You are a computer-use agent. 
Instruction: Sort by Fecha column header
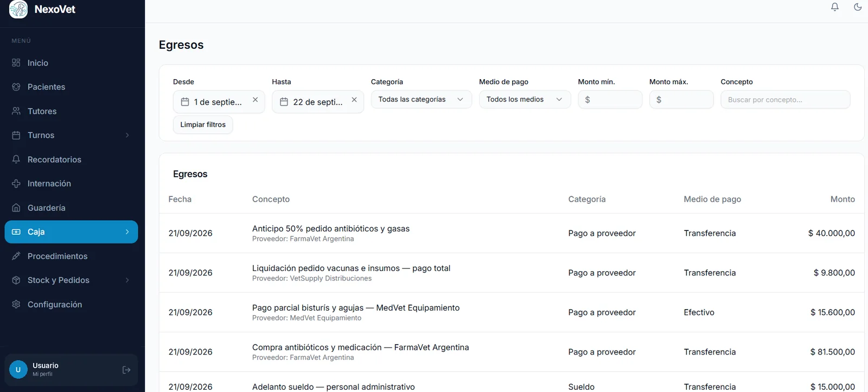pyautogui.click(x=180, y=199)
